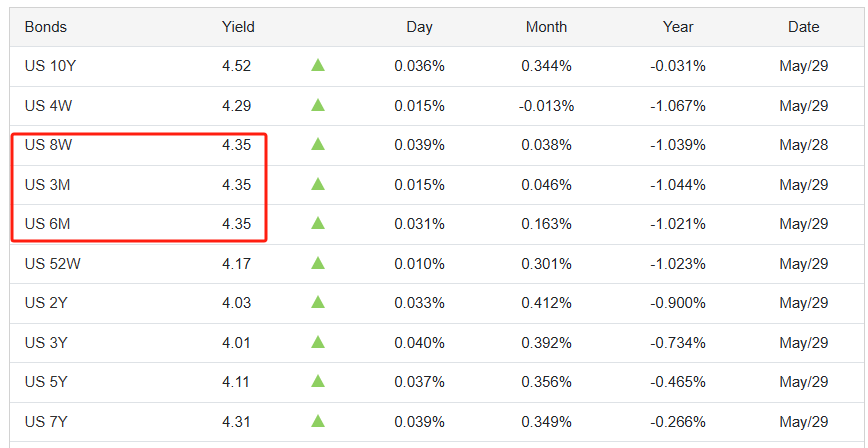868x448 pixels.
Task: Click the green up arrow for US 3M
Action: 318,184
